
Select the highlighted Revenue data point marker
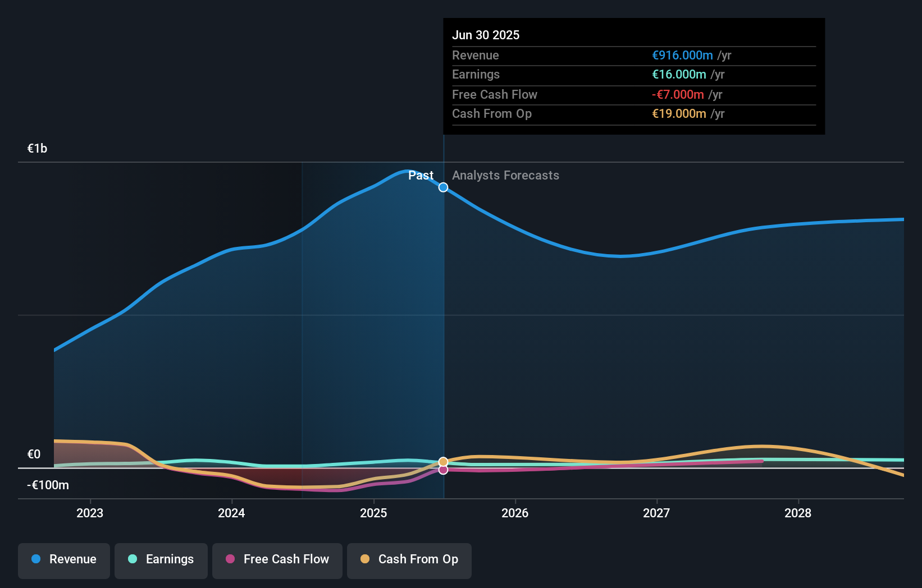(x=443, y=187)
